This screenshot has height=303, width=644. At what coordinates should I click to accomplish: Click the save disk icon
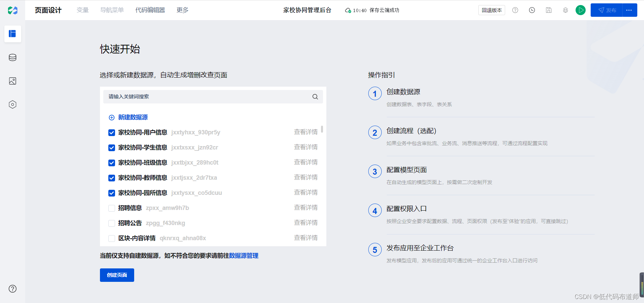549,10
